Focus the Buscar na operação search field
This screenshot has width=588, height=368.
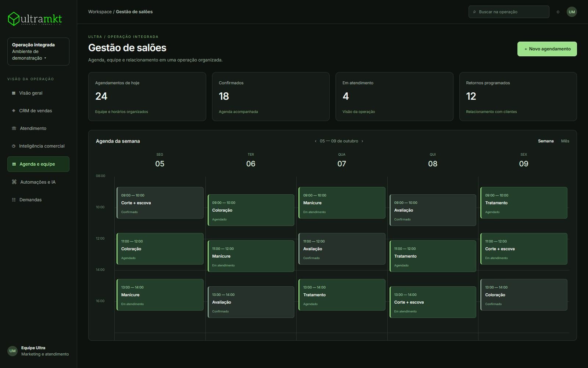pos(509,12)
